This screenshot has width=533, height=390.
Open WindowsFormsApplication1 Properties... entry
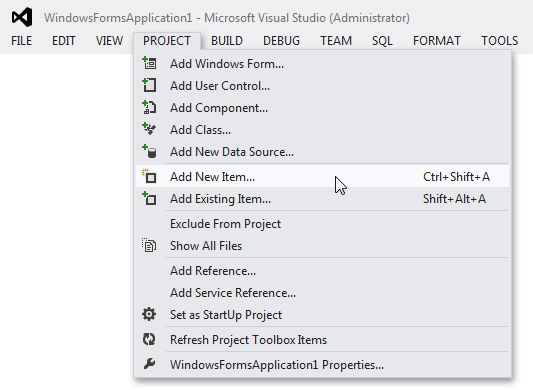(322, 364)
